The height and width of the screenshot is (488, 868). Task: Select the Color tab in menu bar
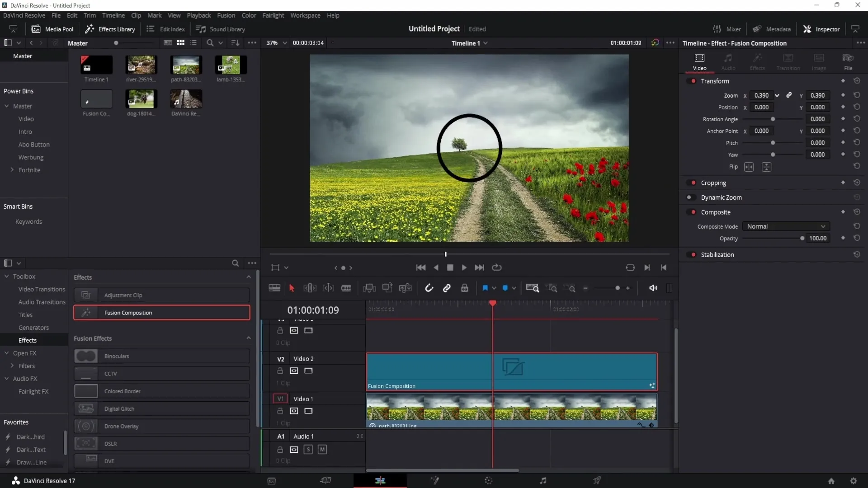tap(248, 15)
